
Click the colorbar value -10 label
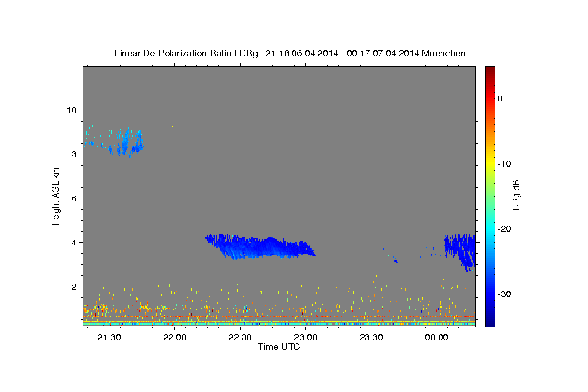(505, 164)
